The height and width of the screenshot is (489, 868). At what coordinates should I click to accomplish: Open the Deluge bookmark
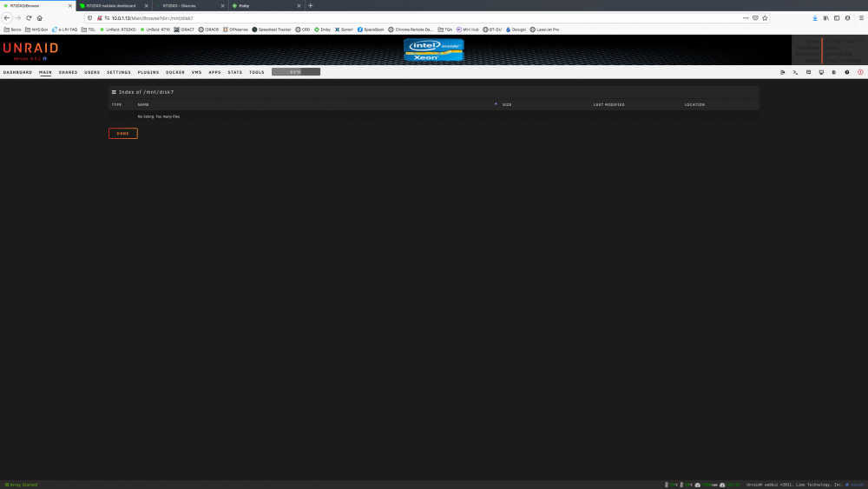pos(516,30)
